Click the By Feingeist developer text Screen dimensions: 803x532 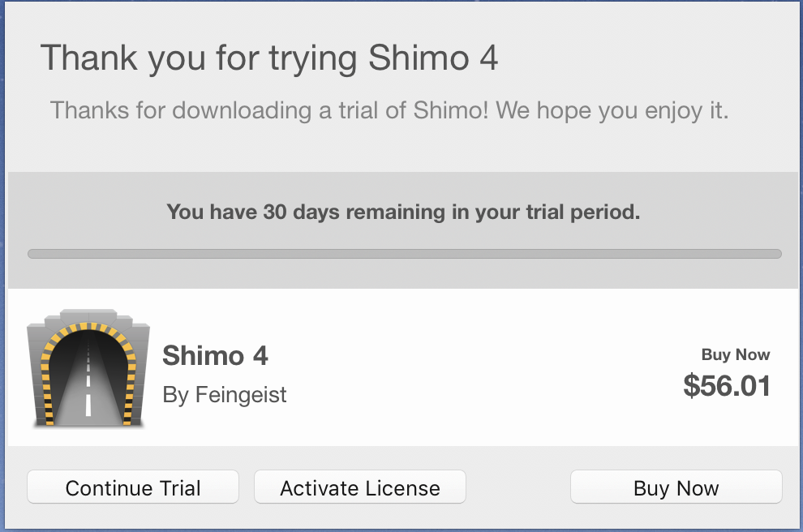(x=225, y=395)
